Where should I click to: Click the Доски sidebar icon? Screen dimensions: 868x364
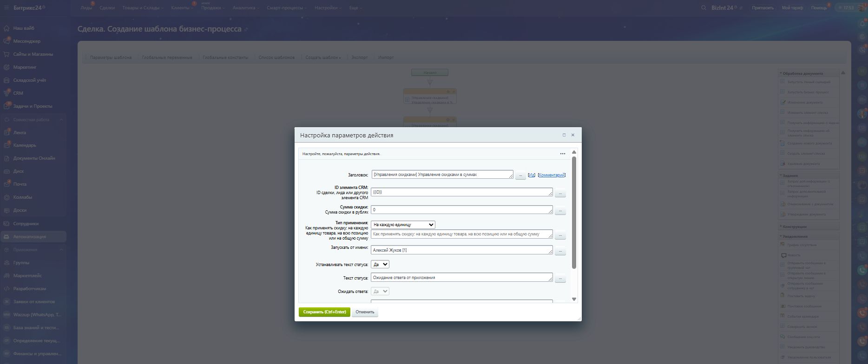pyautogui.click(x=7, y=210)
